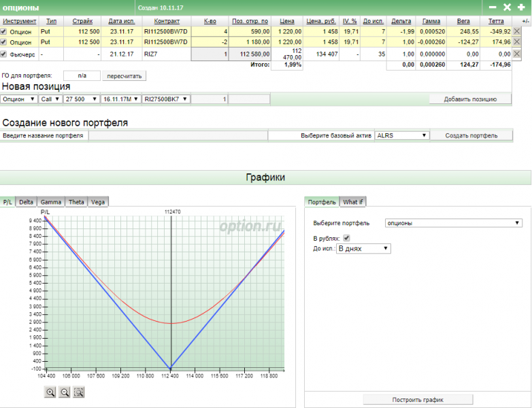Click the 'Добавить позицию' button
Viewport: 532px width, 408px height.
471,99
